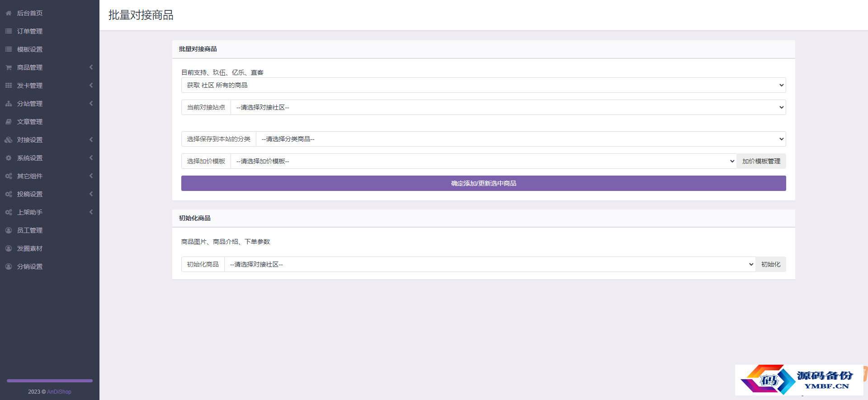Click the purple progress bar in sidebar
The width and height of the screenshot is (868, 400).
pos(50,381)
